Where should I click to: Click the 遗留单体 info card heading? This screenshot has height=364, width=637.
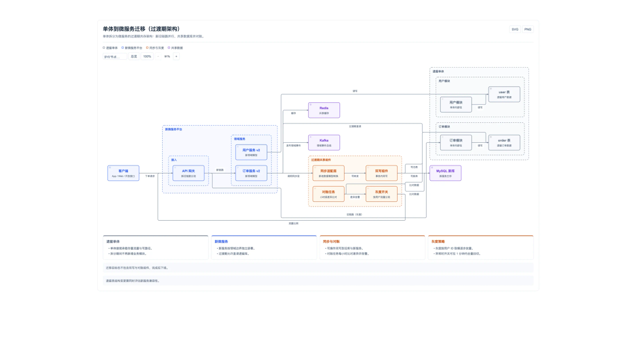pyautogui.click(x=113, y=241)
